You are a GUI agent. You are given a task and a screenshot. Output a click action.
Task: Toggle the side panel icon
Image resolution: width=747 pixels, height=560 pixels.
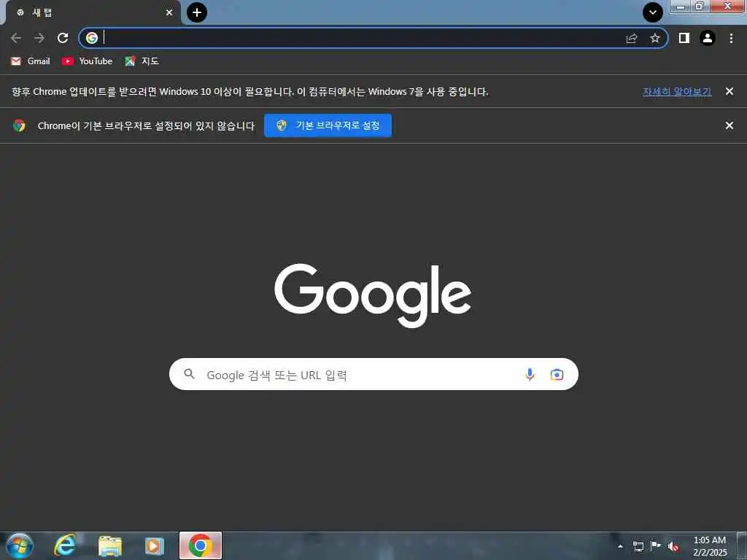[684, 38]
